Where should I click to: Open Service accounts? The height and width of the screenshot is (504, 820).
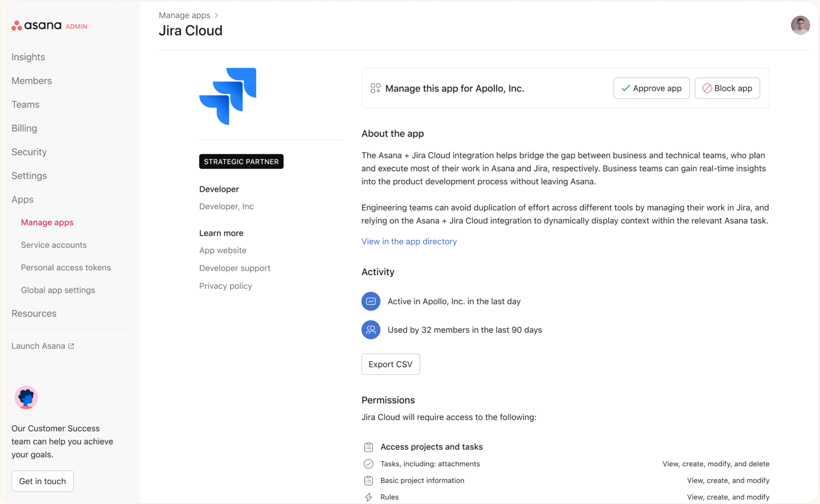point(54,245)
